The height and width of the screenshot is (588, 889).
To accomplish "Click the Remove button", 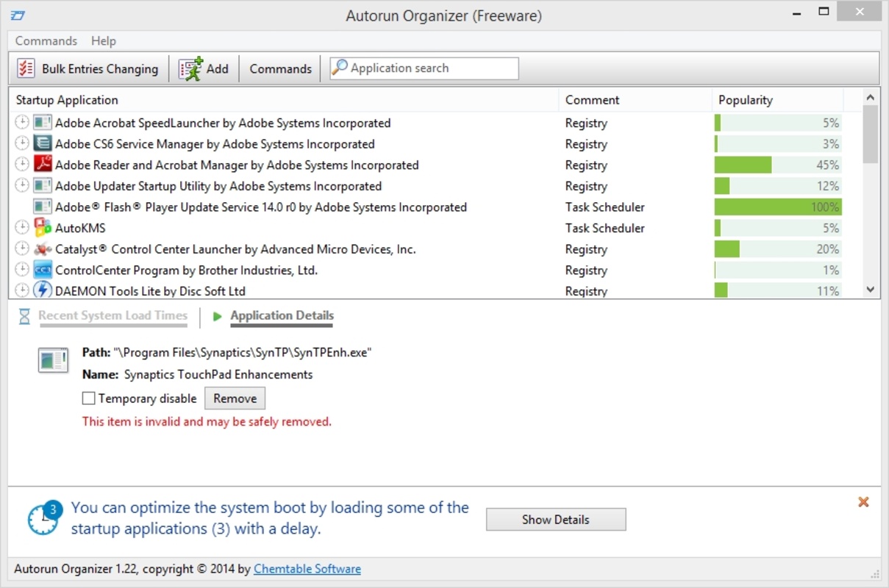I will (x=235, y=398).
